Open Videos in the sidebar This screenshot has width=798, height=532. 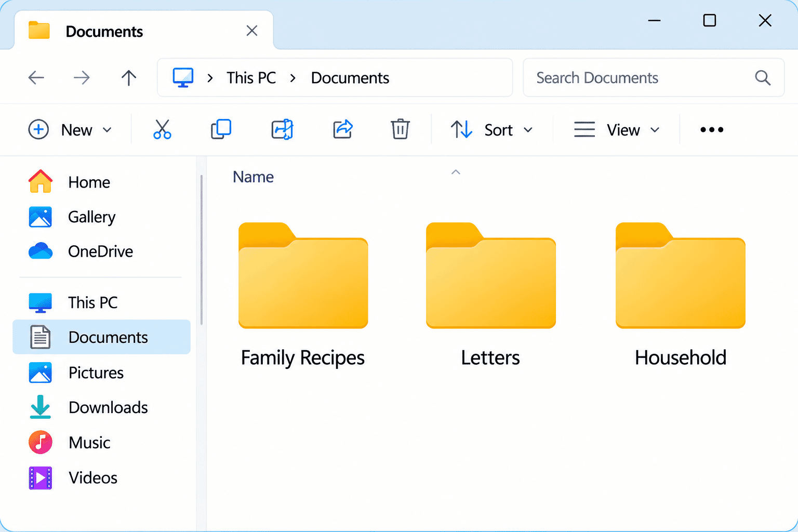101,477
